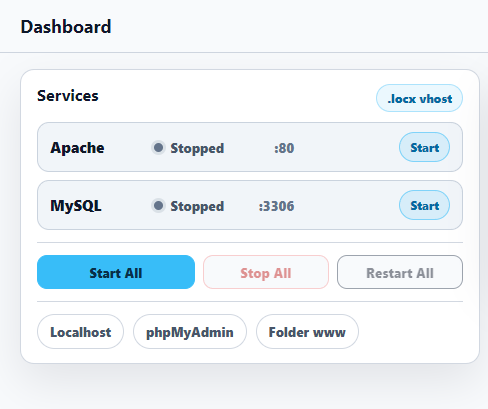Image resolution: width=488 pixels, height=409 pixels.
Task: Click the MySQL status dot
Action: coord(158,205)
